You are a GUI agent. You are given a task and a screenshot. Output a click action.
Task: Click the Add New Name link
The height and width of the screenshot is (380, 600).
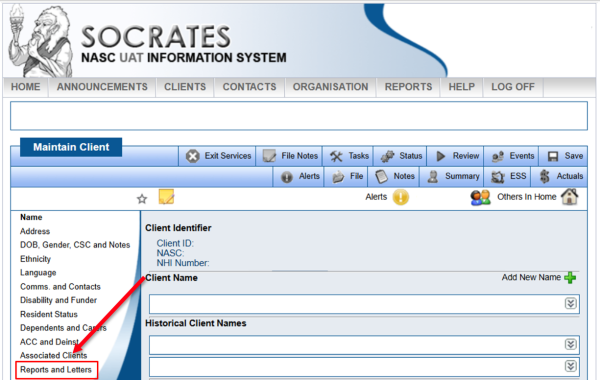[531, 277]
